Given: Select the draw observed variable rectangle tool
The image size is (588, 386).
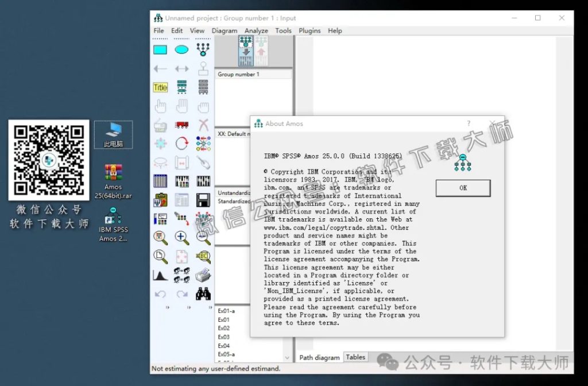Looking at the screenshot, I should pyautogui.click(x=160, y=49).
